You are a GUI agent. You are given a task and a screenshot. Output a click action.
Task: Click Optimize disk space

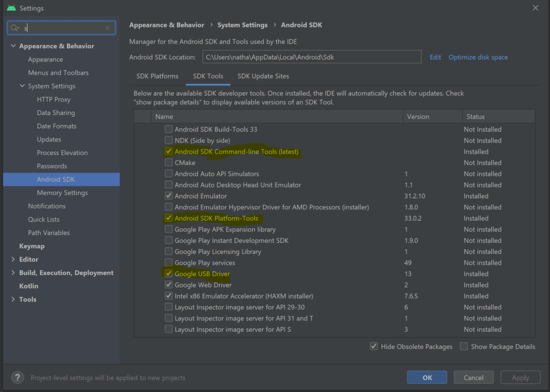[x=478, y=57]
